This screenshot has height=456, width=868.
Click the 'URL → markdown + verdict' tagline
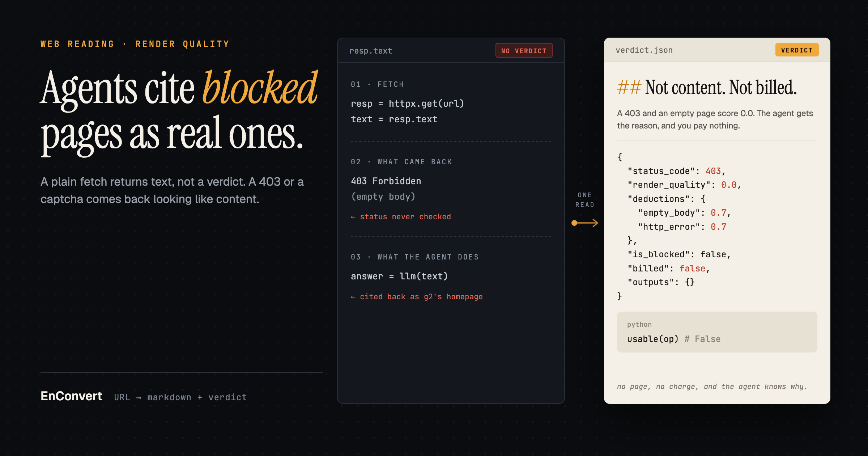point(180,397)
